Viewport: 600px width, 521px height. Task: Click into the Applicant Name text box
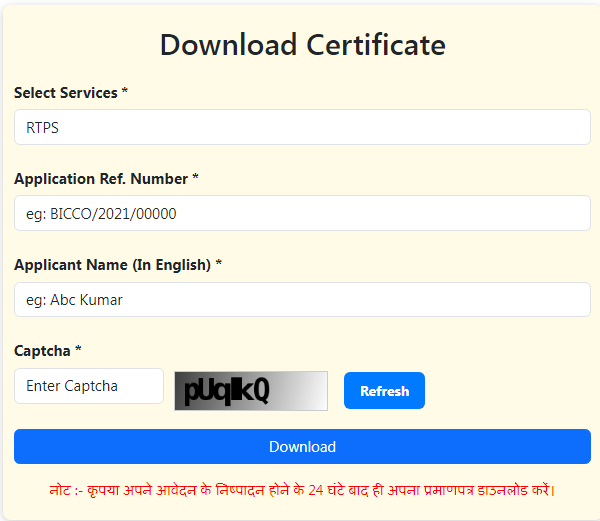pyautogui.click(x=302, y=299)
